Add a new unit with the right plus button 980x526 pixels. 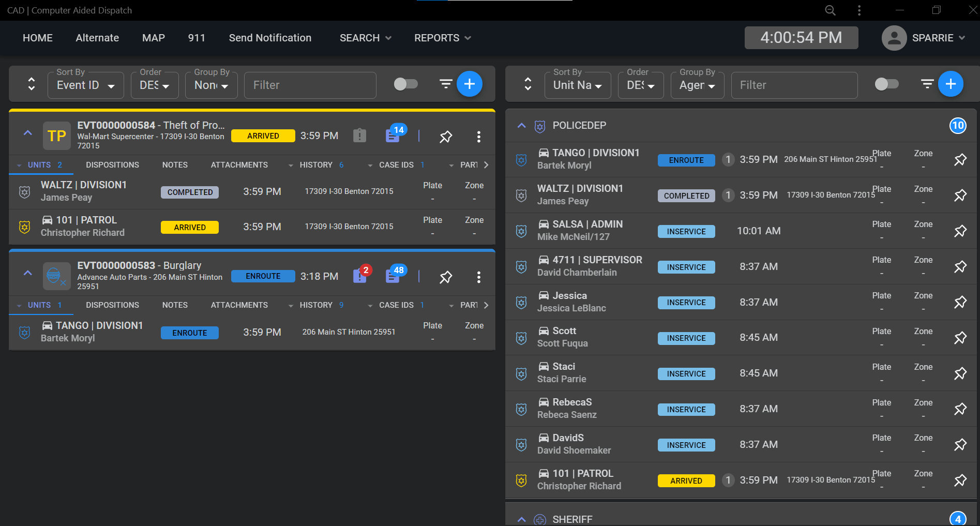tap(951, 84)
